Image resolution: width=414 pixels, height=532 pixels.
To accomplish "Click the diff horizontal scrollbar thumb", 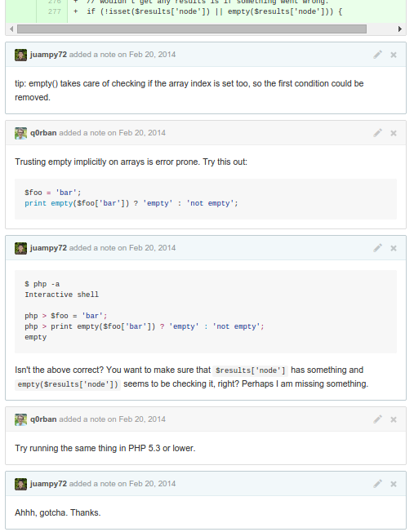I will [x=192, y=29].
